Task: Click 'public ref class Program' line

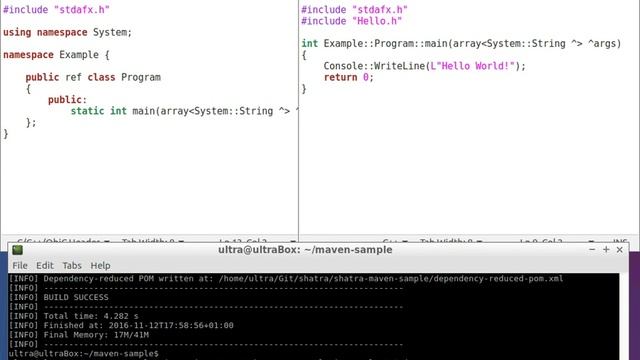Action: (93, 77)
